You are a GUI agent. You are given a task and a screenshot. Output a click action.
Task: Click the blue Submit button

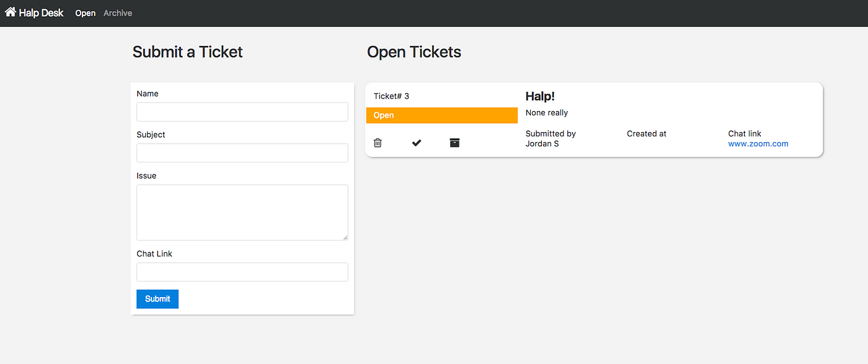[x=157, y=299]
